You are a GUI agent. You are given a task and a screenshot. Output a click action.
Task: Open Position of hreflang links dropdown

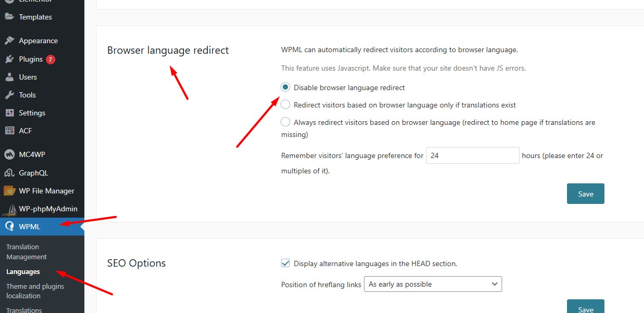[x=433, y=284]
